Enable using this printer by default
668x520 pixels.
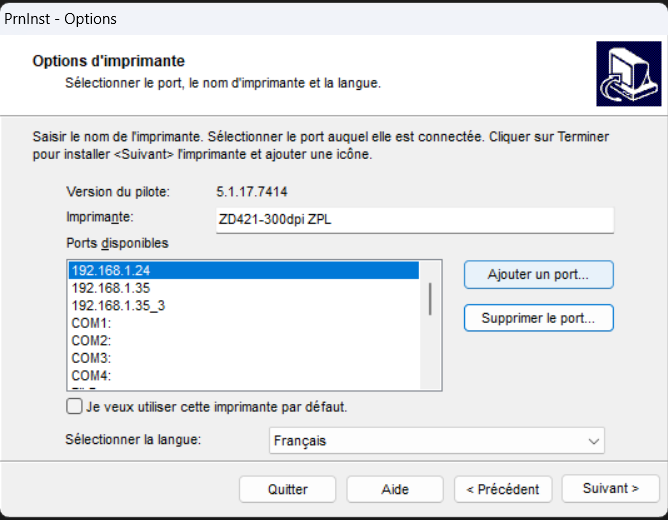(74, 407)
